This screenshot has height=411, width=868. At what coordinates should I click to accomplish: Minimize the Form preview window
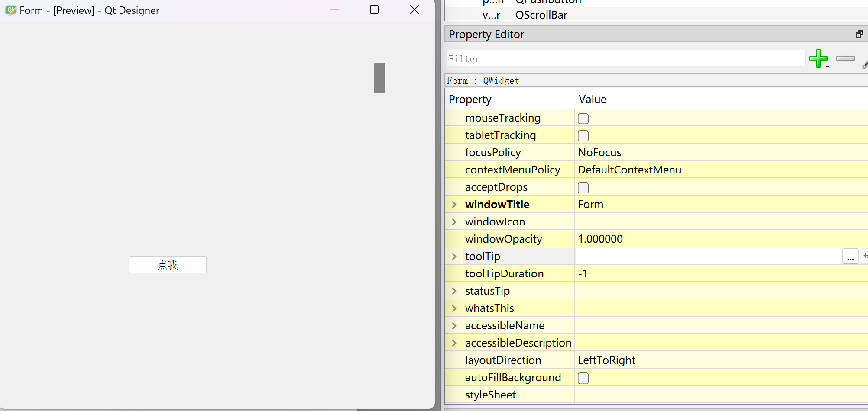coord(335,10)
